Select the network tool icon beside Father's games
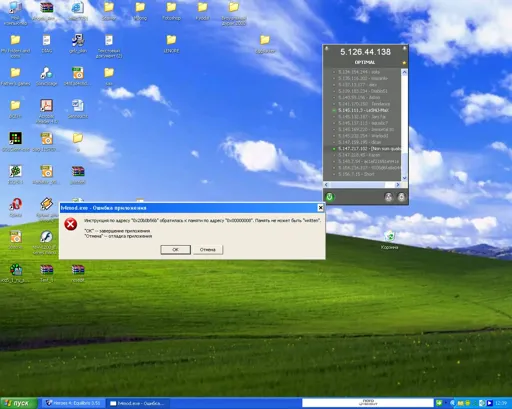512x409 pixels. click(x=47, y=77)
